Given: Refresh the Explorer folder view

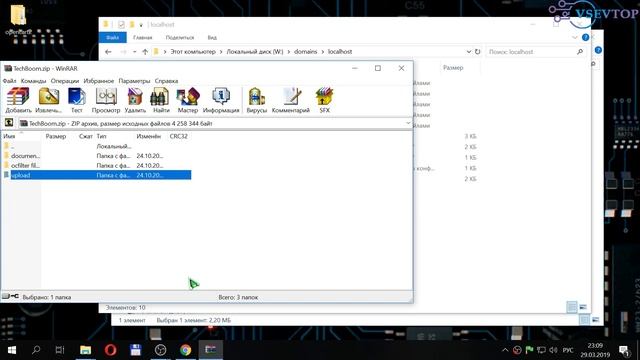Looking at the screenshot, I should point(478,52).
